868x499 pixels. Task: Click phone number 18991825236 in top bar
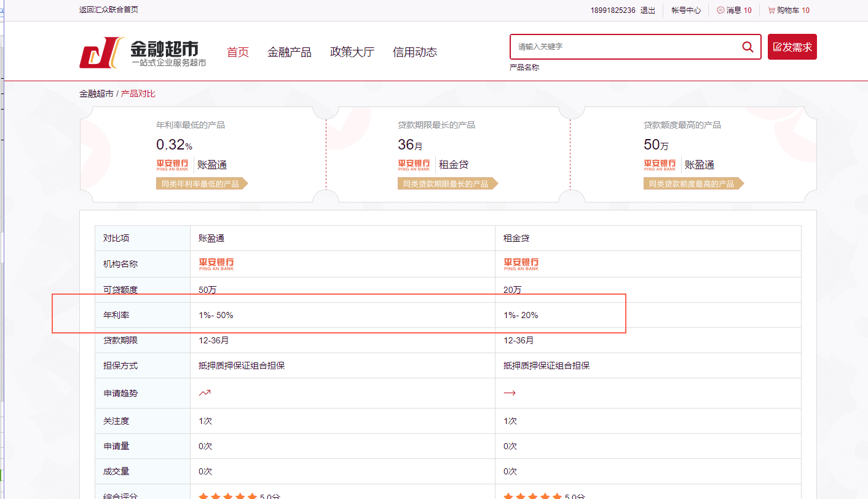(x=613, y=10)
